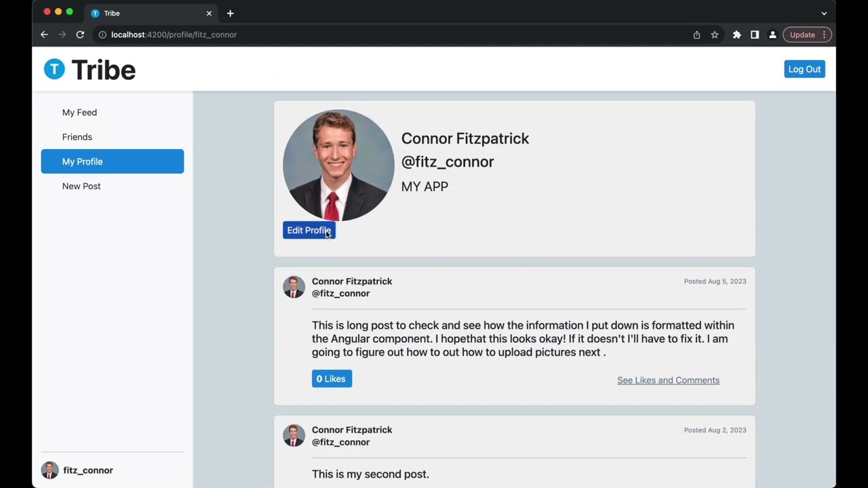Go to My Feed in sidebar

(x=79, y=113)
